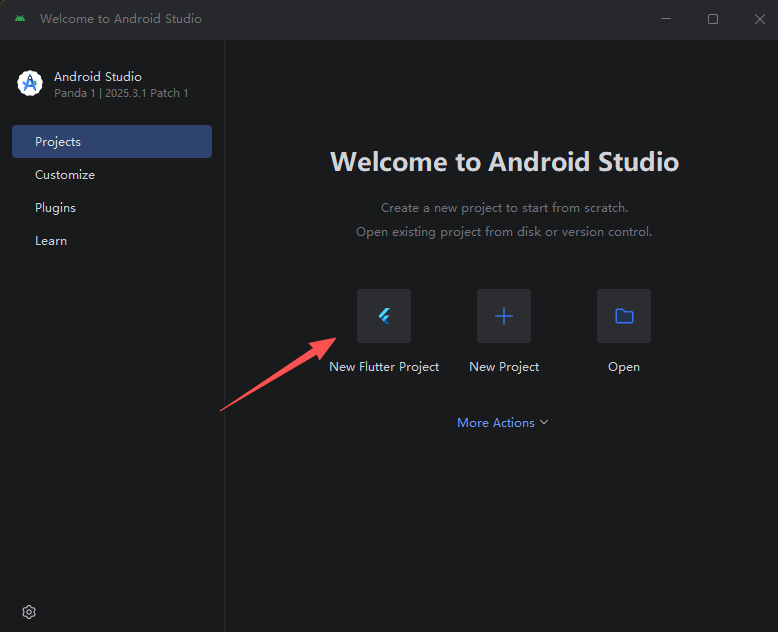Click the 'Open existing project from disk' text
This screenshot has height=632, width=778.
pos(504,232)
